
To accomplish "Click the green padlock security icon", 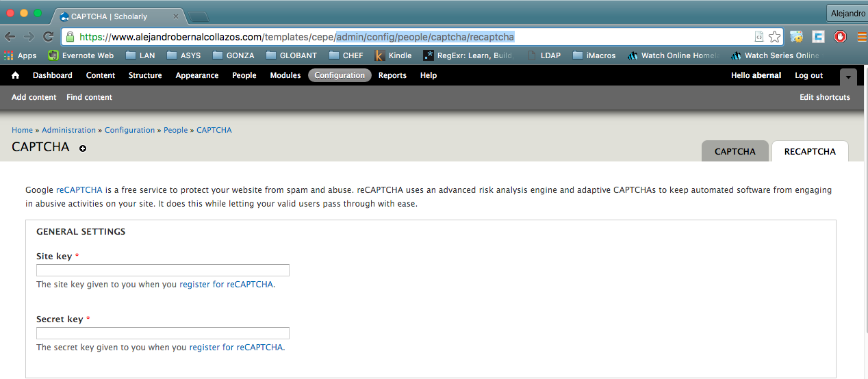I will coord(70,37).
